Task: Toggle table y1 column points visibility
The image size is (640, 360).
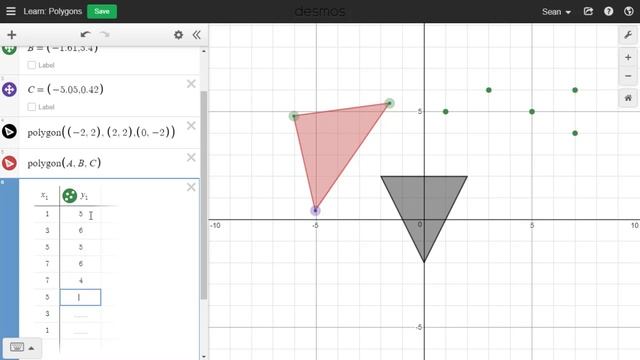Action: pyautogui.click(x=70, y=196)
